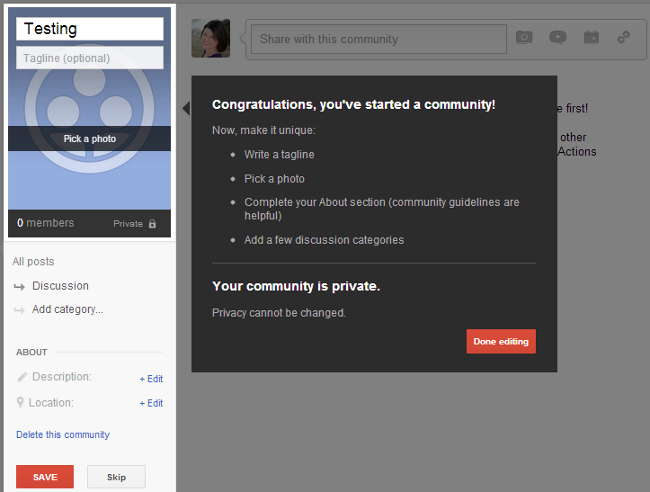Open the user profile picture
The height and width of the screenshot is (492, 650).
211,38
